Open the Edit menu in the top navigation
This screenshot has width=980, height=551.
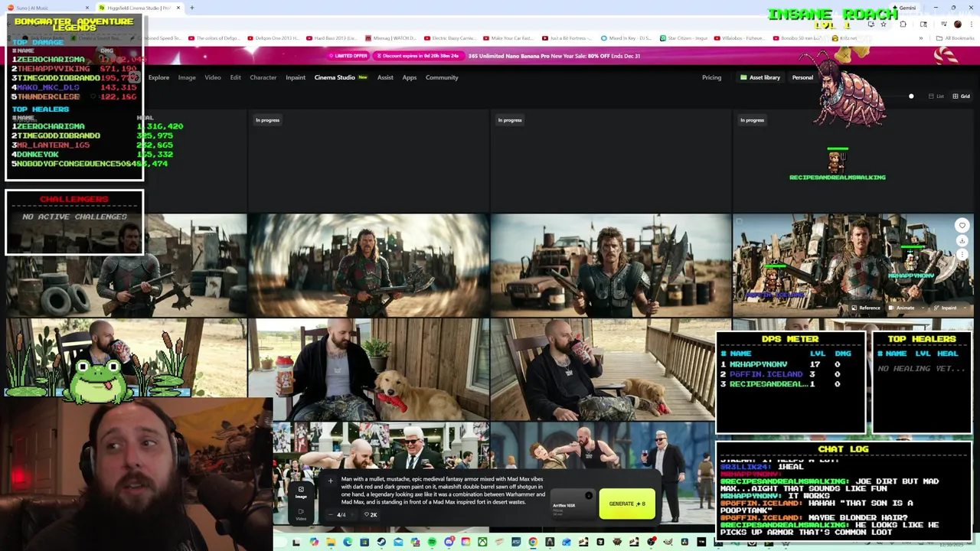(235, 77)
